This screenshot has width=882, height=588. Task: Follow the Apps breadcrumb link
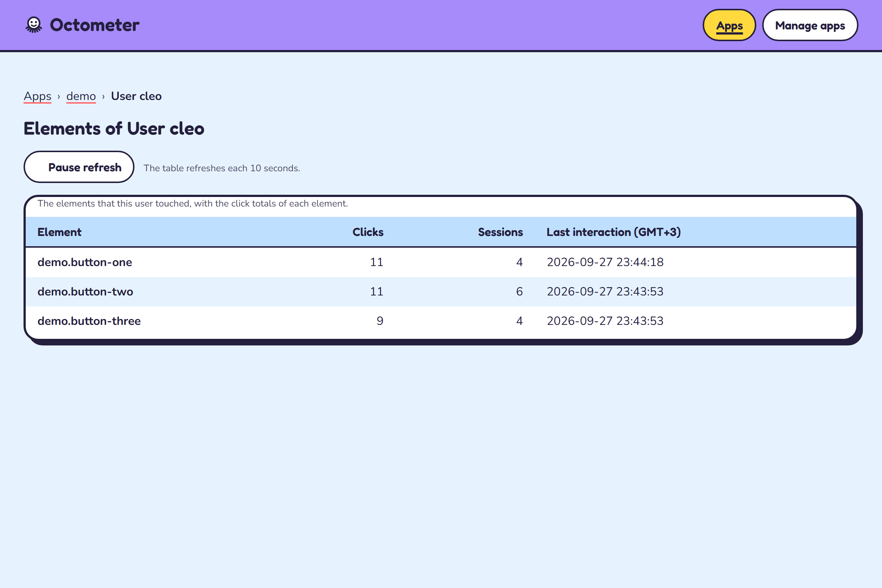(37, 96)
